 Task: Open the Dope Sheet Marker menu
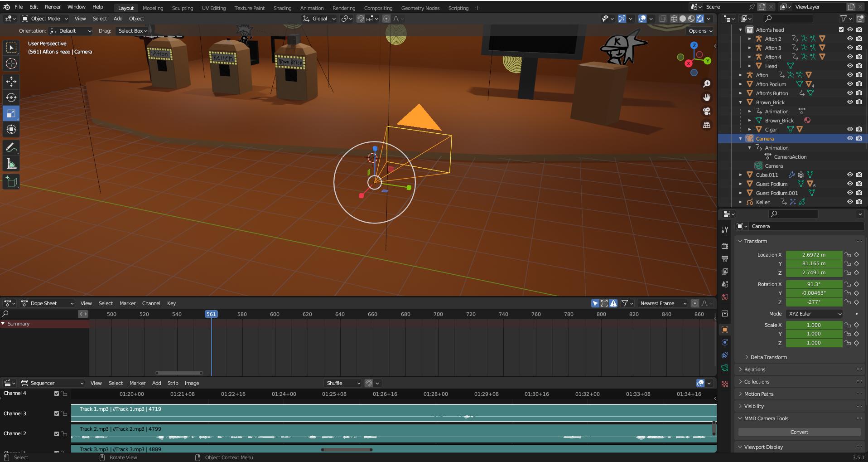(x=127, y=303)
